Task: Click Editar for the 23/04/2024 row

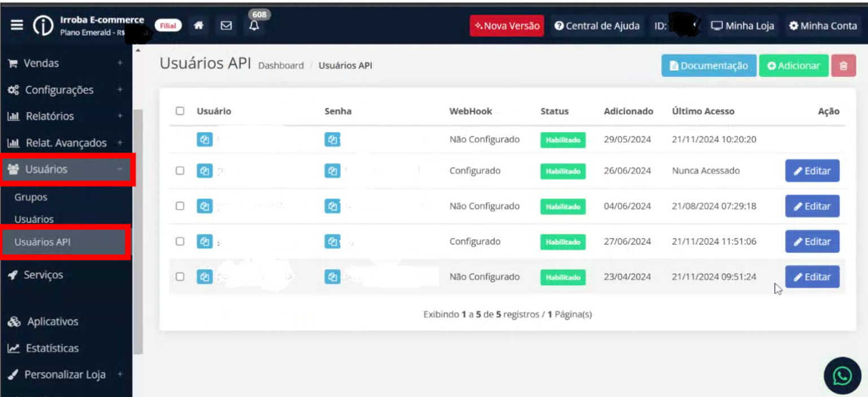Action: pyautogui.click(x=812, y=277)
